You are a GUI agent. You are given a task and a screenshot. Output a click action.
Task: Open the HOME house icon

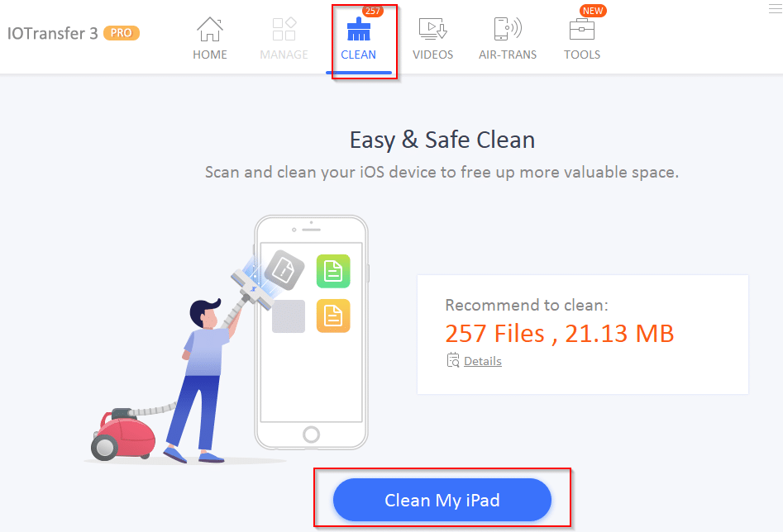210,29
